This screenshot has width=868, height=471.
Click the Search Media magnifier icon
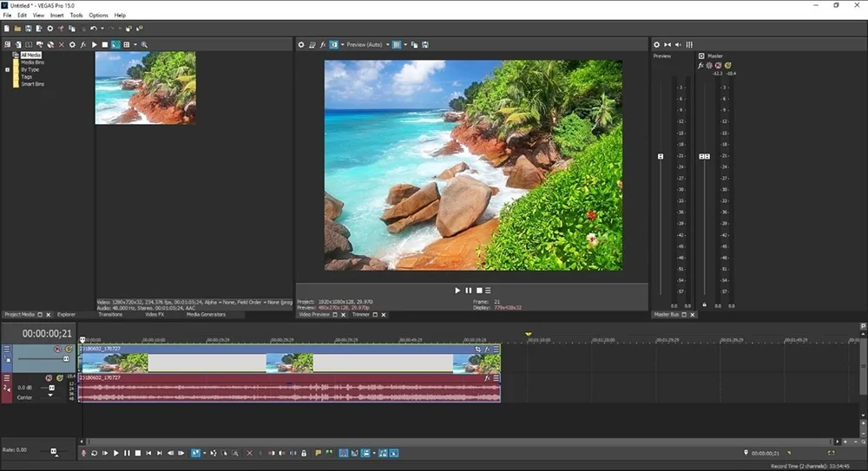coord(144,45)
